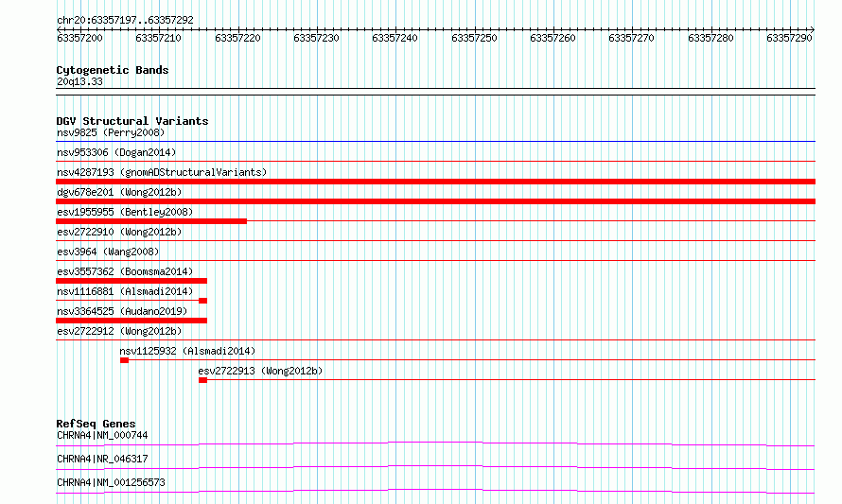Click the 63357210 ruler coordinate
The width and height of the screenshot is (842, 504).
coord(158,38)
